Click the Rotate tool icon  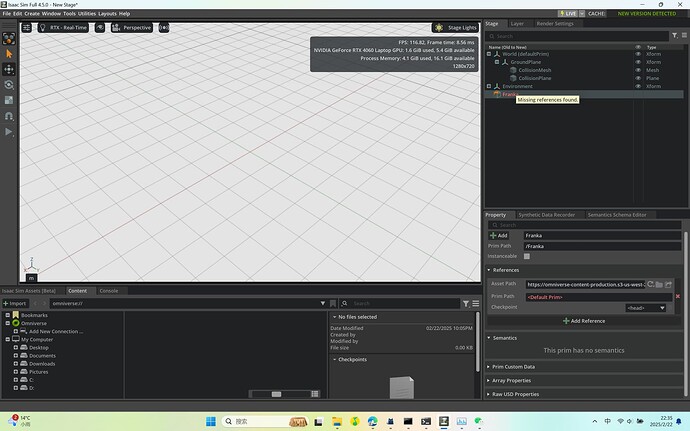(9, 85)
